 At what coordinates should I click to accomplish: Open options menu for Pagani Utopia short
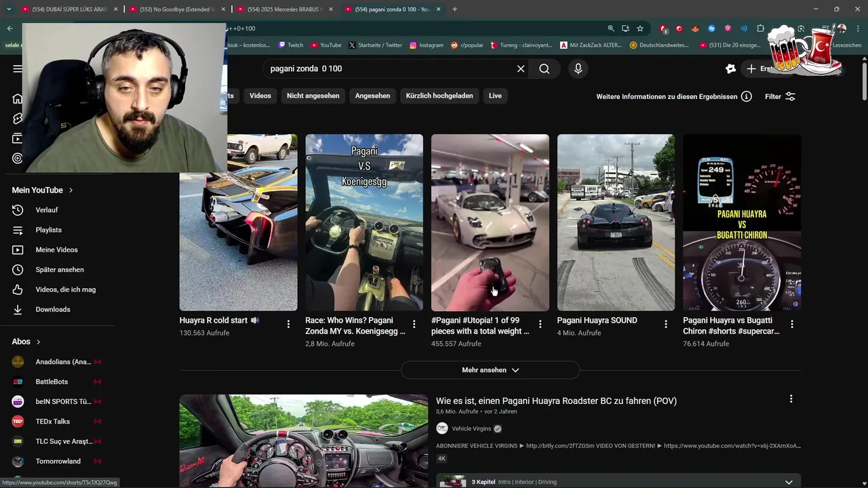pyautogui.click(x=540, y=324)
